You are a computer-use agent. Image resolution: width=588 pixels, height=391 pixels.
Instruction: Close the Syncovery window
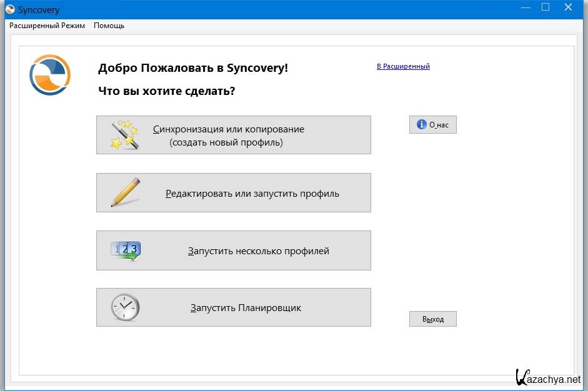coord(569,7)
